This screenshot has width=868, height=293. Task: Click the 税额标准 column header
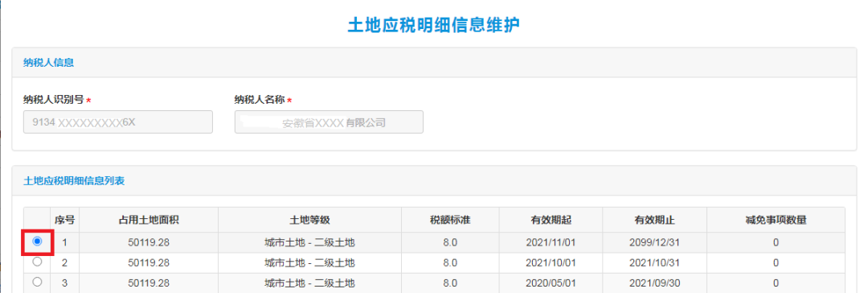click(x=450, y=220)
